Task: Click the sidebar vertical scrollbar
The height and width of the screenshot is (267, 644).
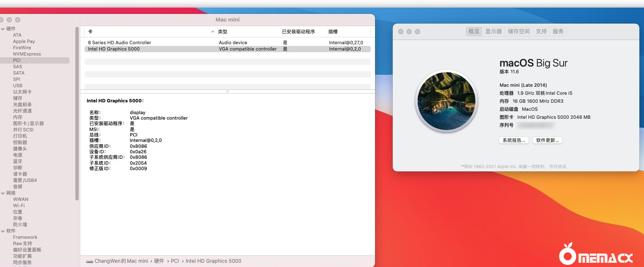Action: coord(77,114)
